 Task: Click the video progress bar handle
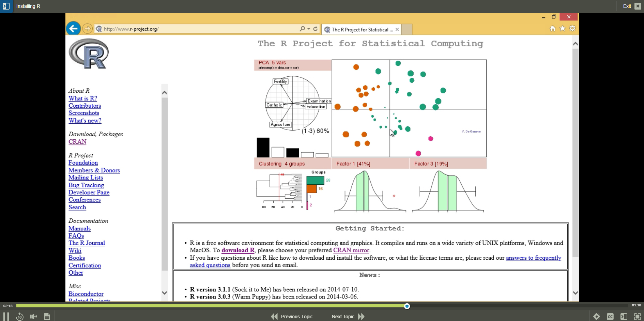407,306
